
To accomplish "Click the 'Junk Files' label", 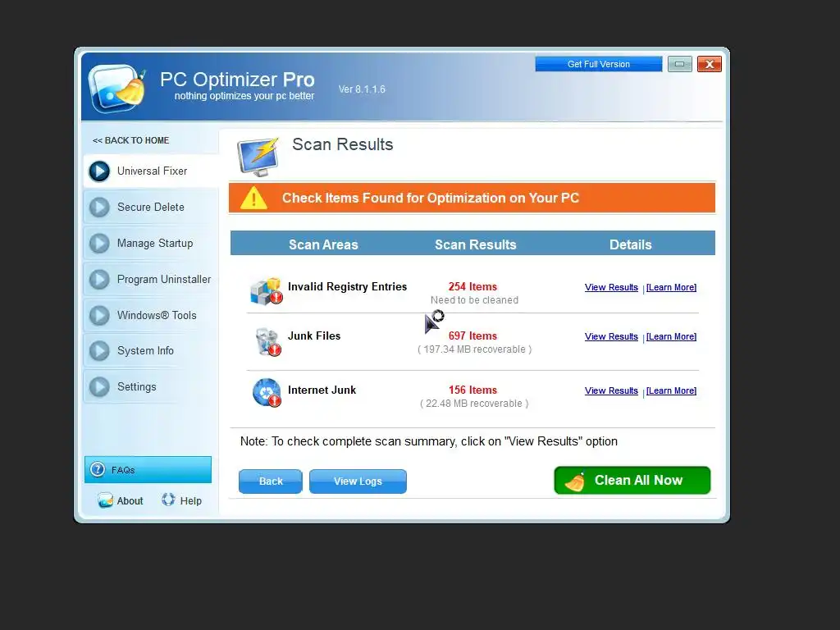I will pyautogui.click(x=314, y=336).
